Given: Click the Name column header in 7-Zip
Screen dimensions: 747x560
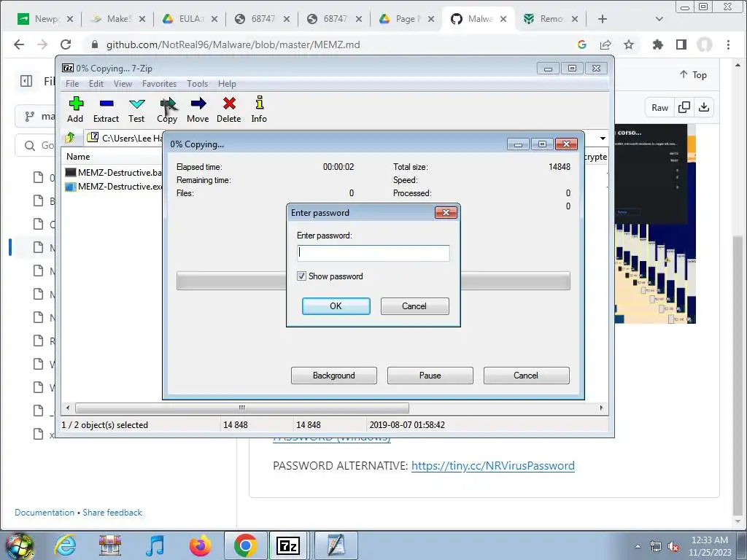Looking at the screenshot, I should 78,157.
